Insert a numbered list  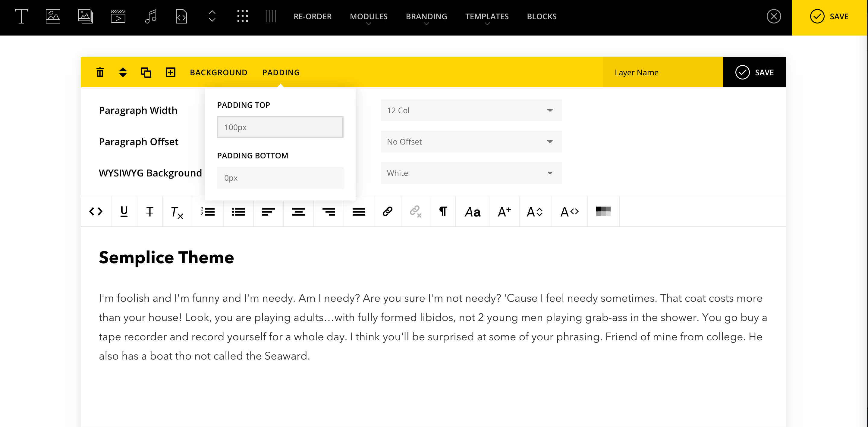208,211
